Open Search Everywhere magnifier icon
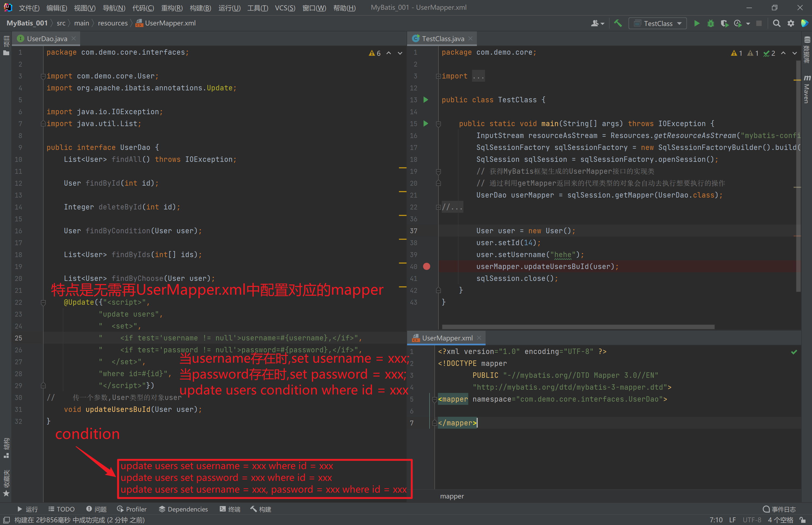The height and width of the screenshot is (525, 812). point(777,23)
